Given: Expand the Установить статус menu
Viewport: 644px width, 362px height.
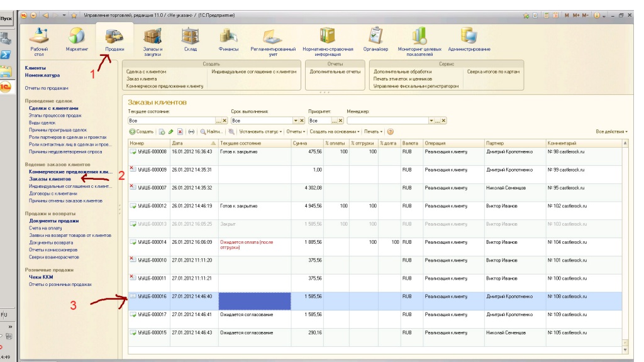Looking at the screenshot, I should click(260, 132).
